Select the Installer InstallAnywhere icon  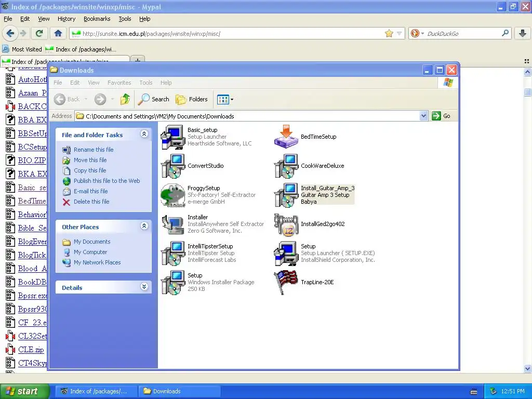point(173,224)
